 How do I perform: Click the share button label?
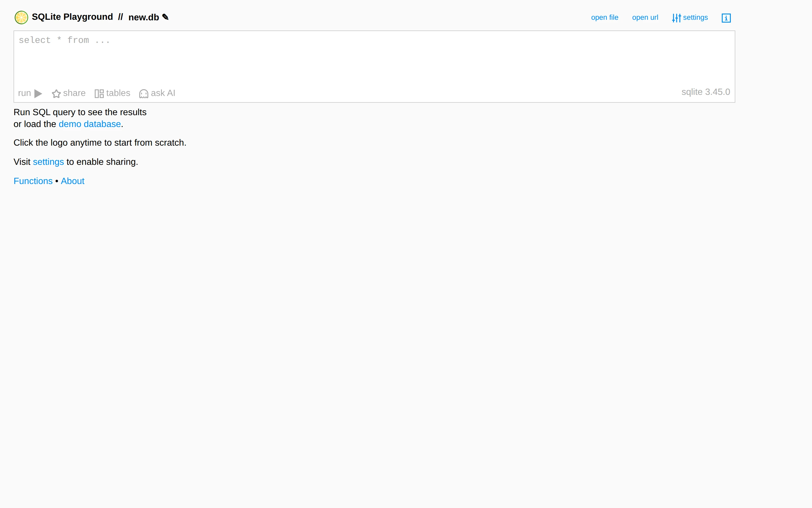point(74,93)
